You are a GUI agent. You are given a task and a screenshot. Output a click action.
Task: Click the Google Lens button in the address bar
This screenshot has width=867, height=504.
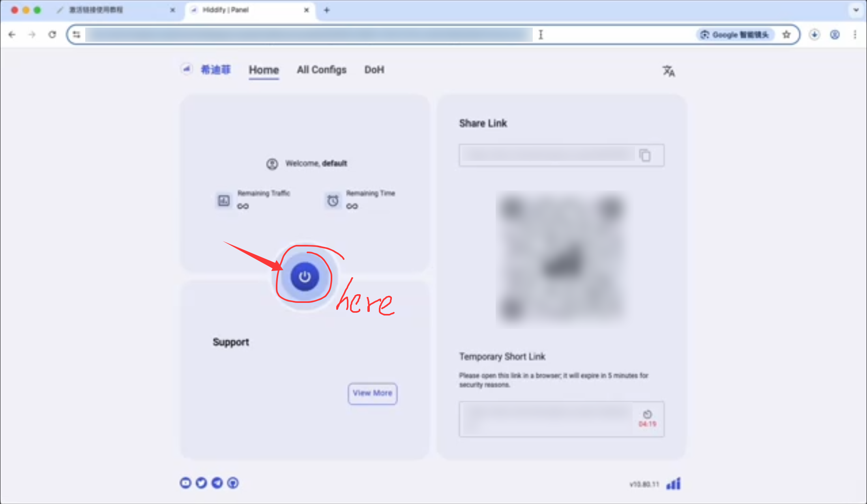[734, 35]
